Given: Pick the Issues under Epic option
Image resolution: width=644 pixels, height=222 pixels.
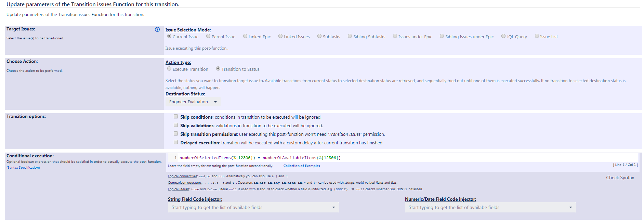Looking at the screenshot, I should click(x=395, y=36).
